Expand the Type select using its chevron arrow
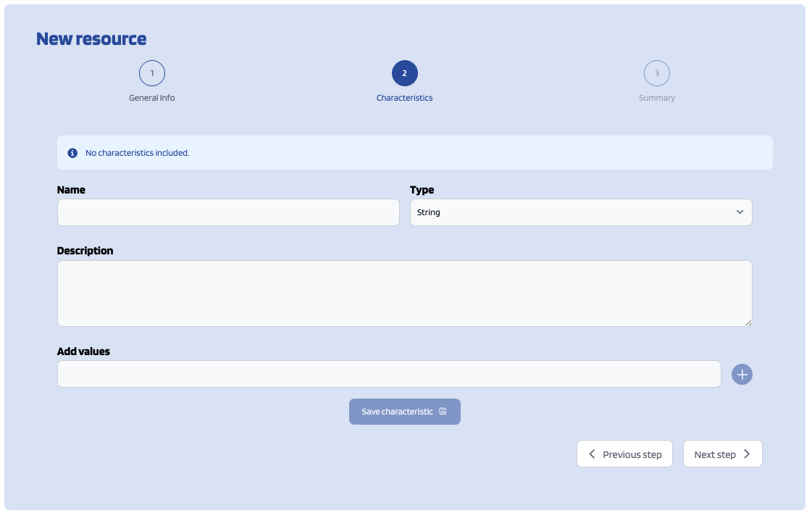Image resolution: width=812 pixels, height=516 pixels. (x=740, y=212)
